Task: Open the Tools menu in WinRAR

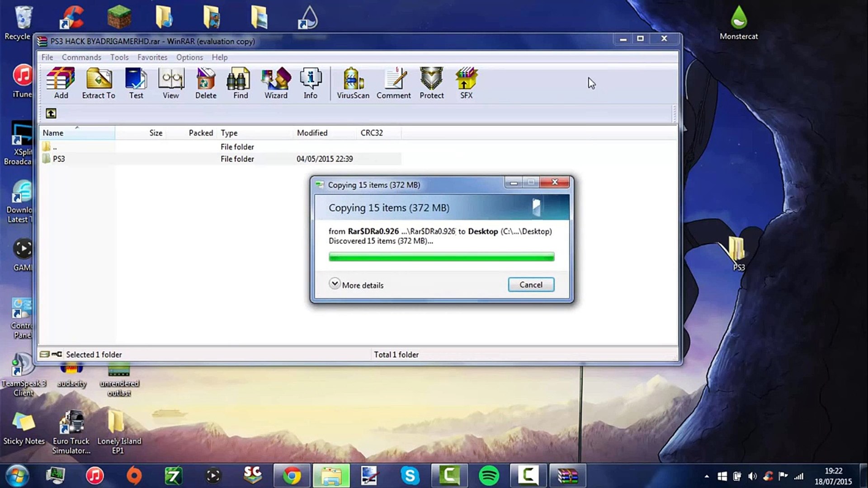Action: point(119,57)
